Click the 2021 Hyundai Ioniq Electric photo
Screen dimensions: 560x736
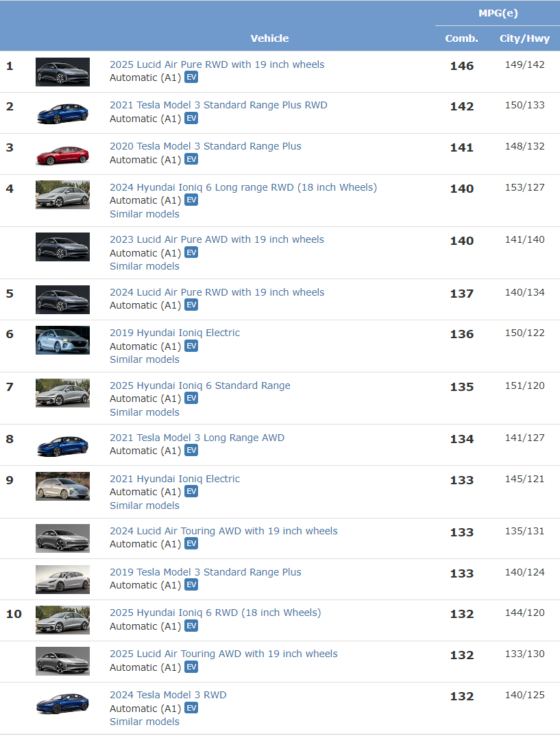tap(62, 486)
